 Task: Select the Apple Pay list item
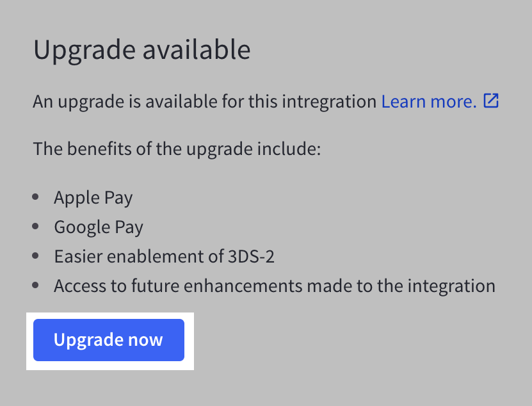pyautogui.click(x=93, y=197)
